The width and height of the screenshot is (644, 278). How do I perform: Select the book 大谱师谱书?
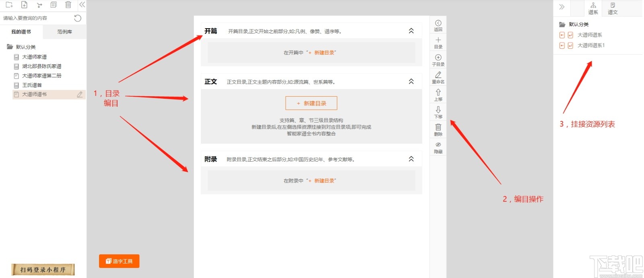click(34, 94)
